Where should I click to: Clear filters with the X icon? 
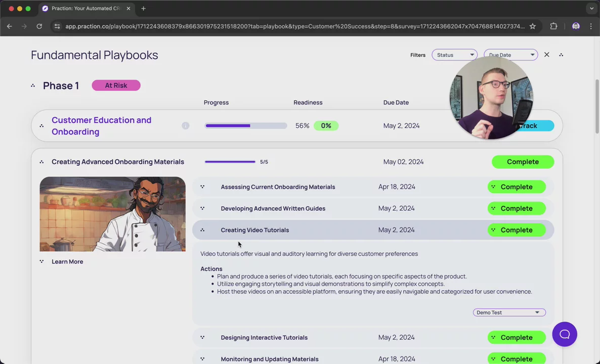click(546, 55)
